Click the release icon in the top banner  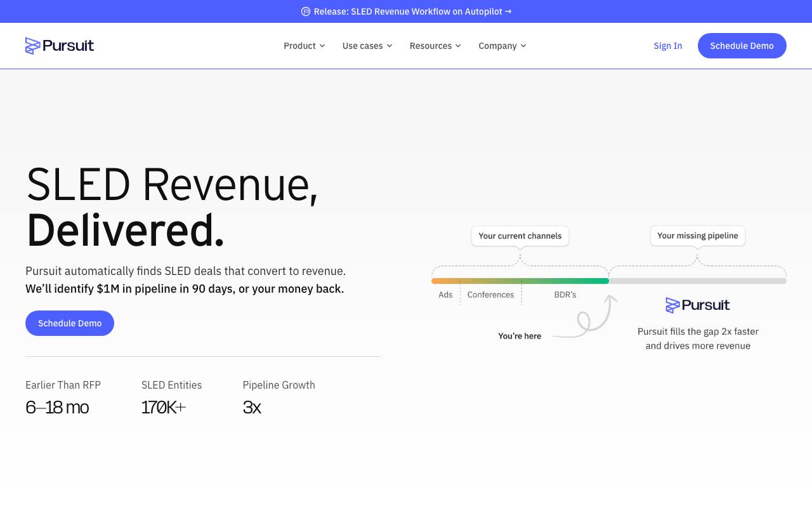[x=306, y=11]
